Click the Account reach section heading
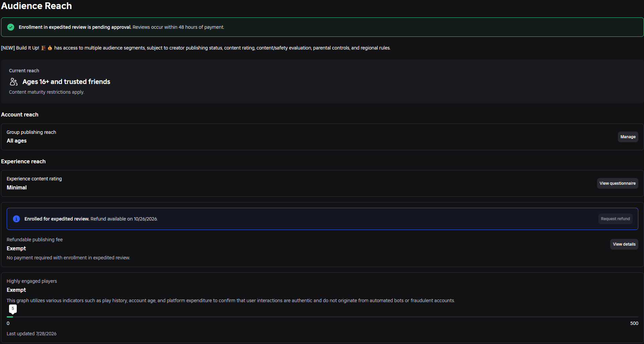The image size is (644, 344). 20,114
